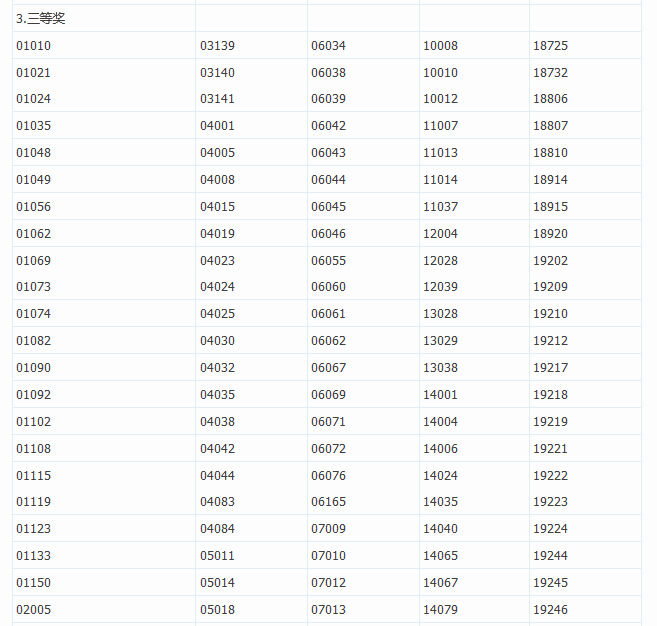Select the 06165 cell
This screenshot has height=626, width=657.
click(328, 502)
